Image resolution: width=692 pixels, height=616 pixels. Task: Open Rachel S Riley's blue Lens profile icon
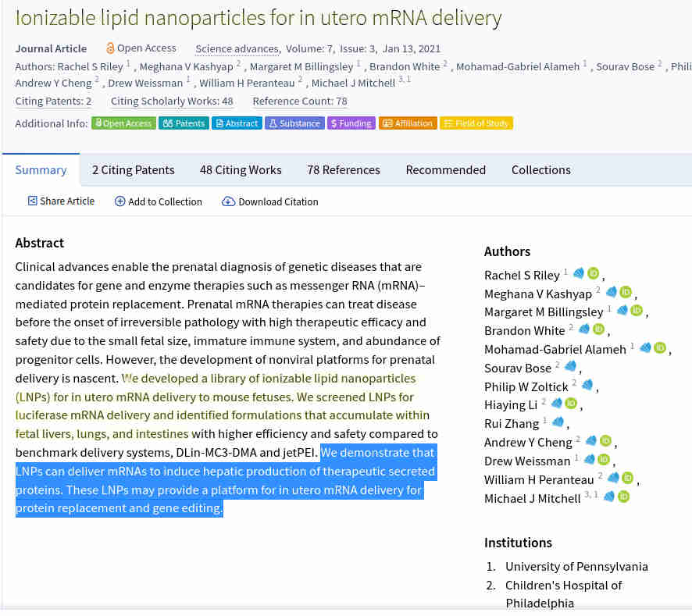click(x=579, y=273)
